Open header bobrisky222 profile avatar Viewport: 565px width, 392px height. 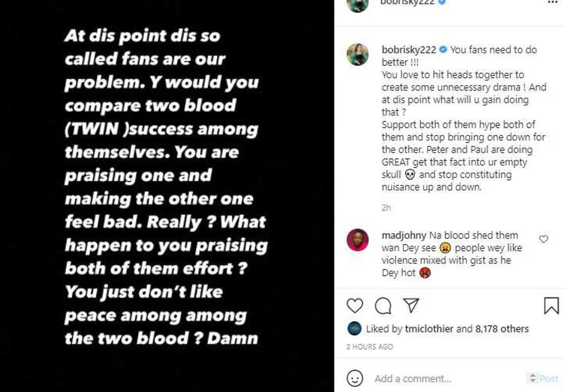pyautogui.click(x=358, y=4)
